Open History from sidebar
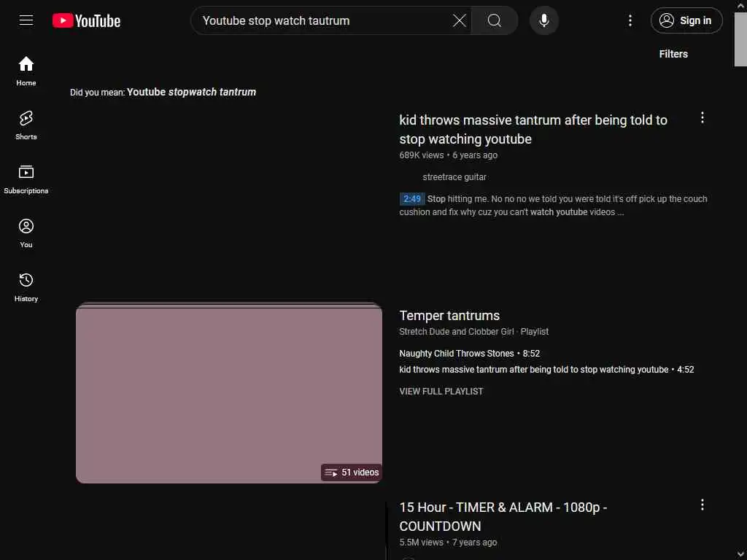The height and width of the screenshot is (560, 747). 26,287
